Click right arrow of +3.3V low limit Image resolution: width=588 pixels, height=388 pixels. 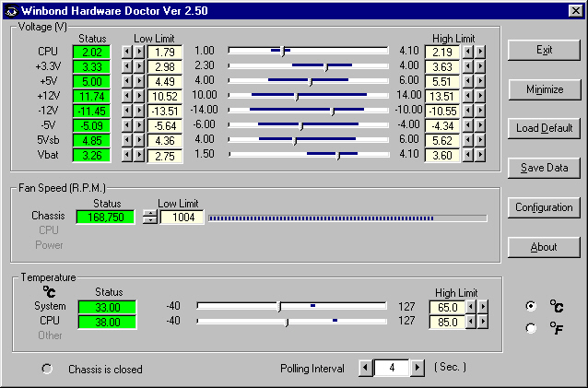click(x=139, y=66)
